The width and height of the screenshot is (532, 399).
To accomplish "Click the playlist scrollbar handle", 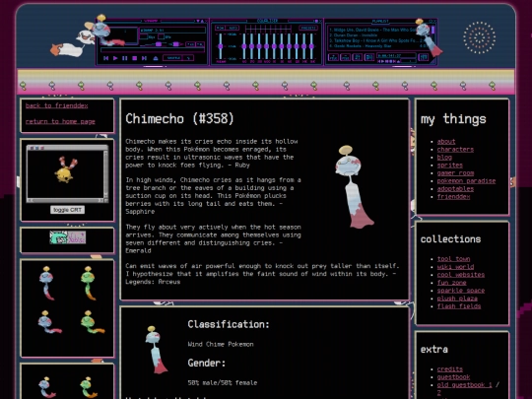I will [432, 30].
